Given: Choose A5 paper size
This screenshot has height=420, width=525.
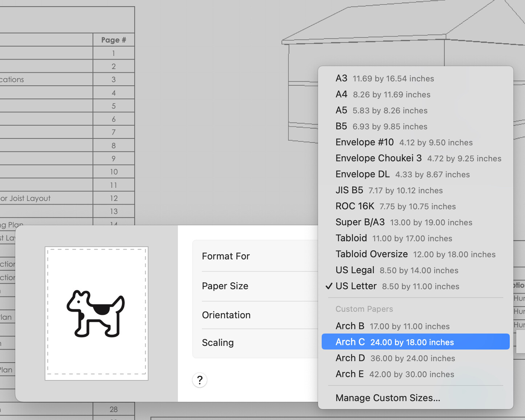Looking at the screenshot, I should click(416, 110).
